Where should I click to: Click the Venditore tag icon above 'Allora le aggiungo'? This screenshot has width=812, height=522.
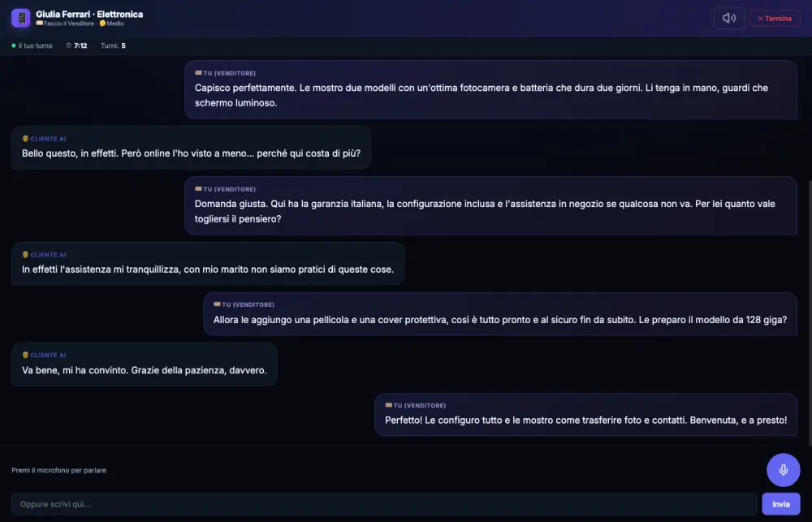(217, 304)
